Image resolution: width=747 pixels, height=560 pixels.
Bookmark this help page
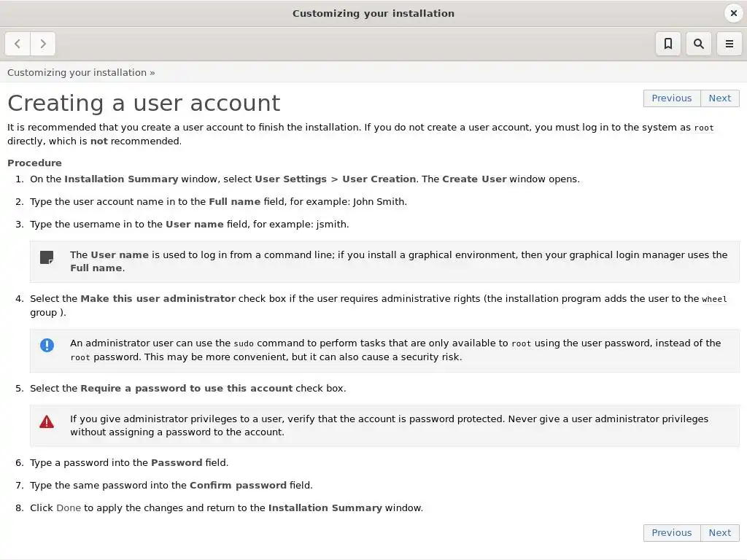[667, 44]
